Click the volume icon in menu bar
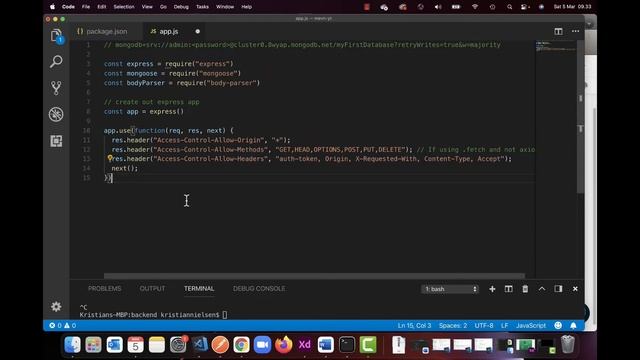The height and width of the screenshot is (360, 640). pos(438,7)
